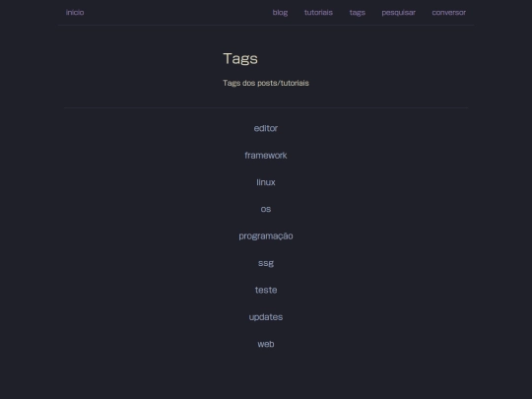
Task: Open the pesquisar search page
Action: coord(398,13)
